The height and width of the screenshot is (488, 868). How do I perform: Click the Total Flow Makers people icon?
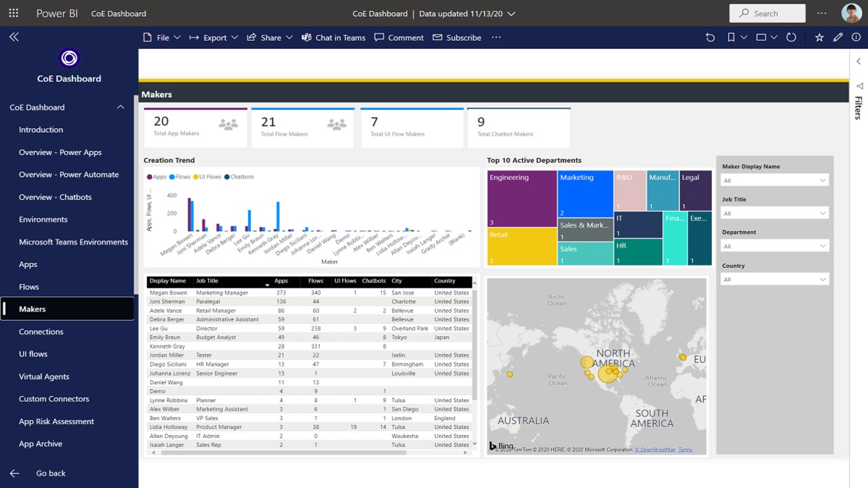coord(336,124)
